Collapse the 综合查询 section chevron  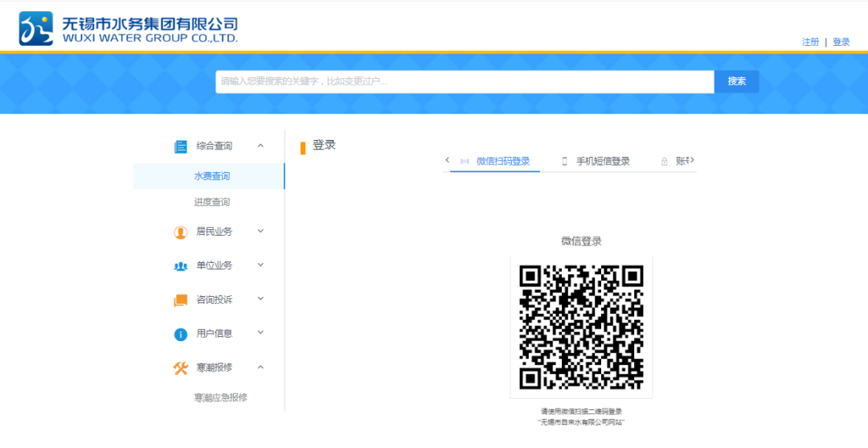click(260, 146)
